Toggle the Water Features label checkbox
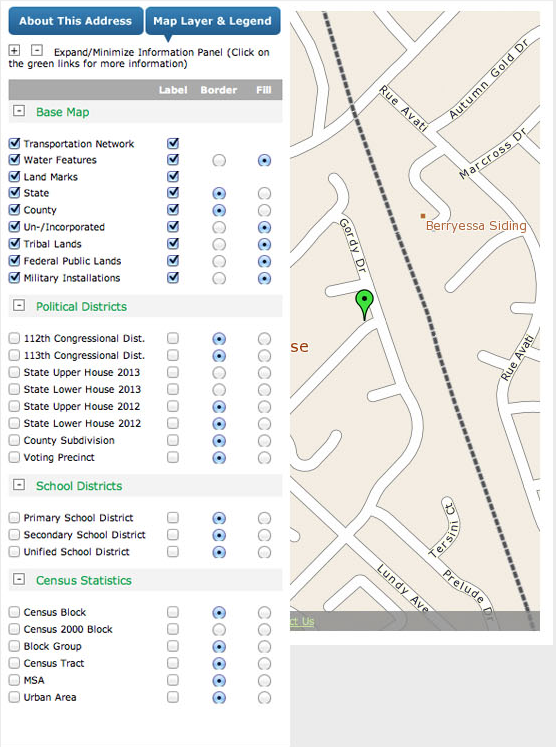Image resolution: width=556 pixels, height=747 pixels. 173,160
